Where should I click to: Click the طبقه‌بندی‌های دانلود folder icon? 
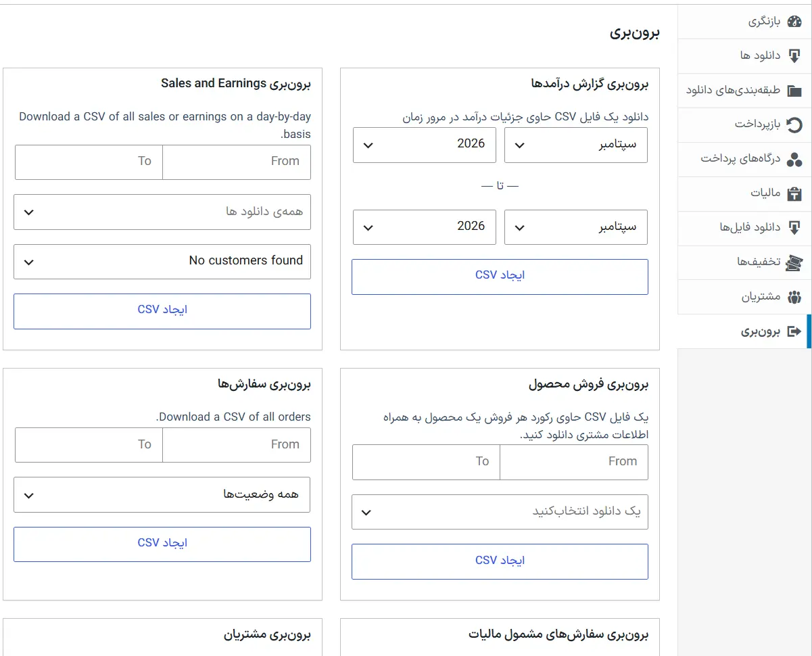pyautogui.click(x=794, y=91)
